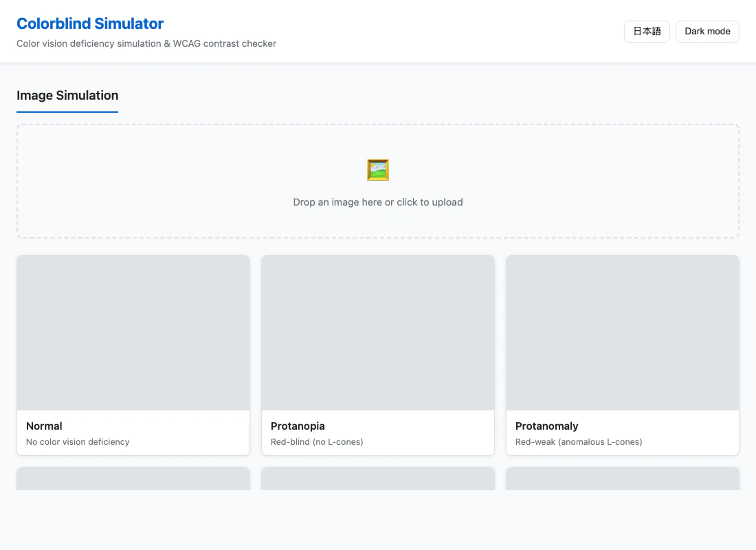Enable Dark mode
This screenshot has height=550, width=756.
point(707,32)
